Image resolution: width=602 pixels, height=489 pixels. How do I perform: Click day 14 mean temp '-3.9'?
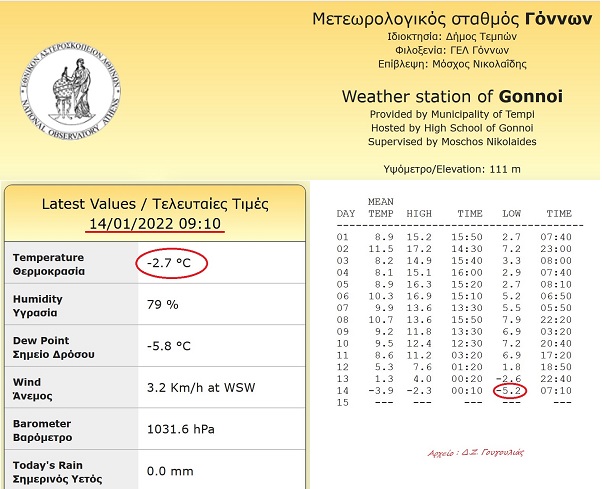380,391
